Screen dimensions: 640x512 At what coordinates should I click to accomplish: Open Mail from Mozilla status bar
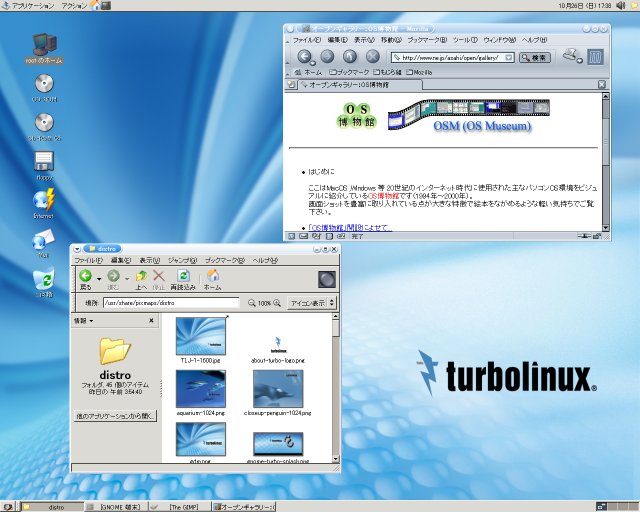(304, 236)
